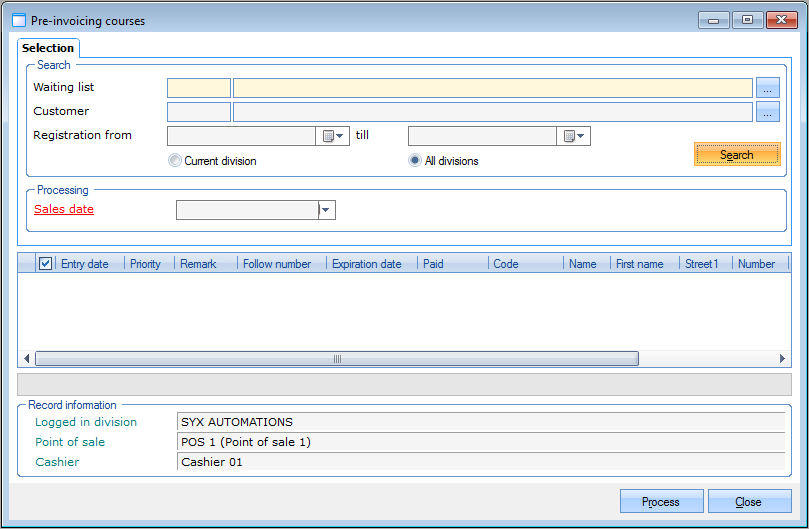
Task: Click the horizontal scrollbar thumb under grid
Action: pos(336,359)
